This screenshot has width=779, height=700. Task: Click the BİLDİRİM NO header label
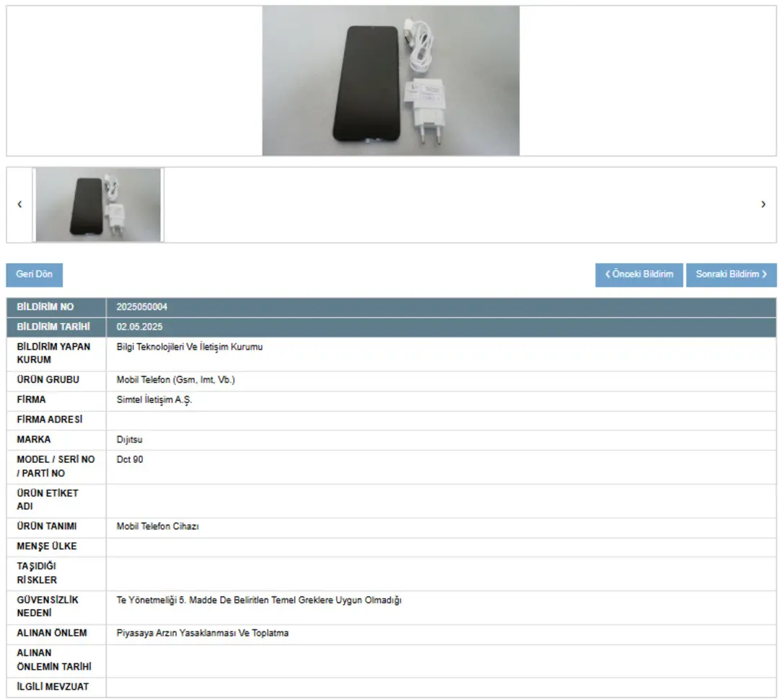(x=45, y=307)
